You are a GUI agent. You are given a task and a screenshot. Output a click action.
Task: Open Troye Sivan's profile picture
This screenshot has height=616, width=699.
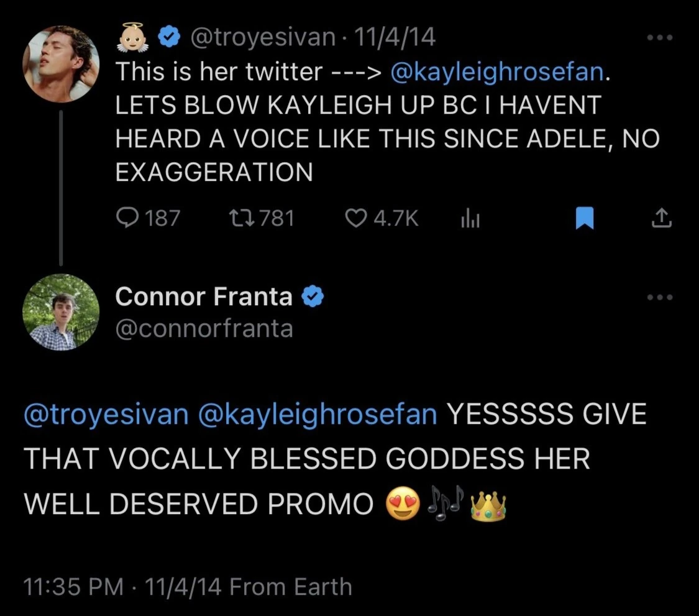pyautogui.click(x=61, y=64)
